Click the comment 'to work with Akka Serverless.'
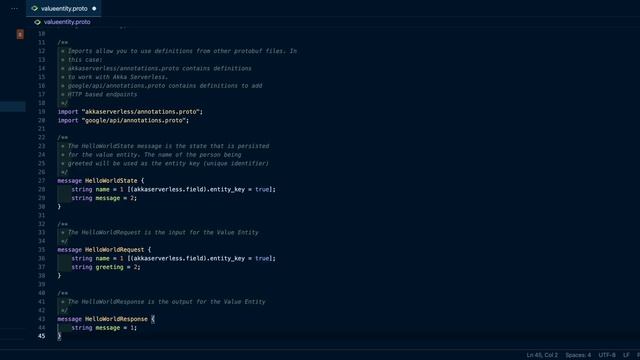Screen dimensions: 640x360 pyautogui.click(x=118, y=77)
